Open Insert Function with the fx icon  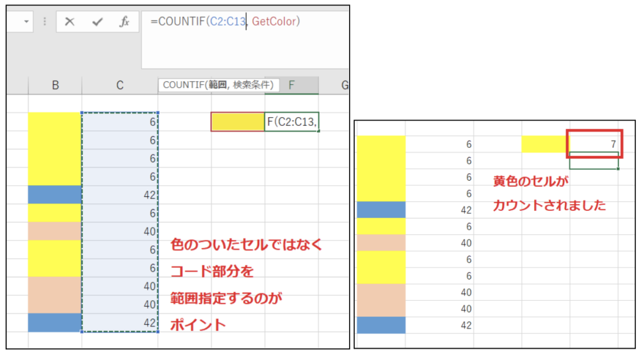coord(125,22)
